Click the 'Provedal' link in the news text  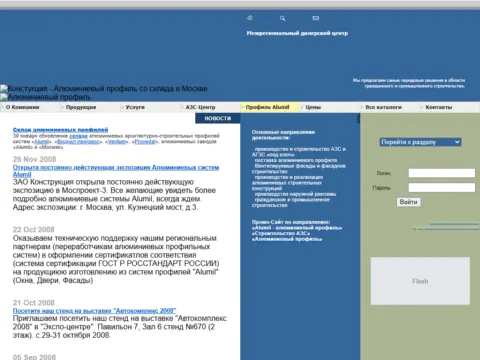point(145,142)
